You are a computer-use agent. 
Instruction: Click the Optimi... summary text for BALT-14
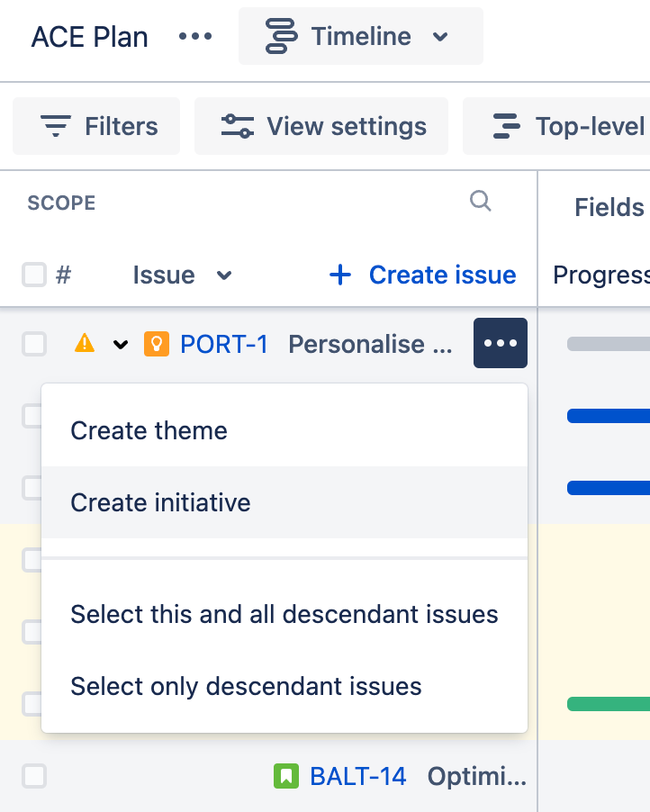[x=476, y=776]
